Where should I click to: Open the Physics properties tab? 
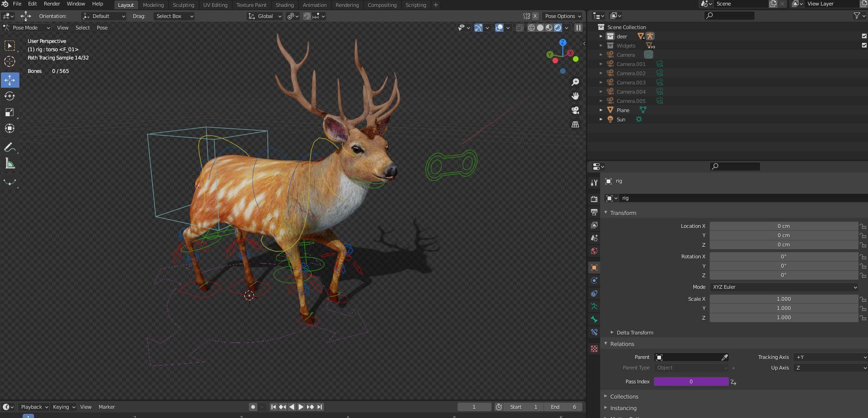pyautogui.click(x=594, y=281)
